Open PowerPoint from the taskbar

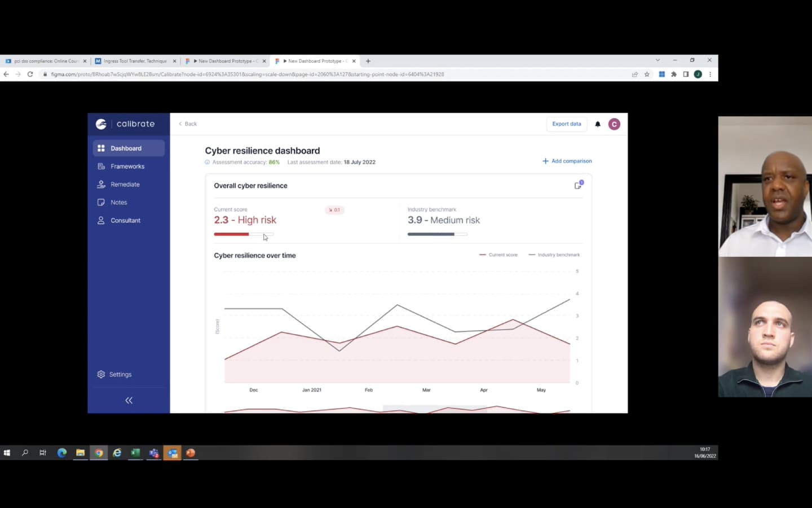(191, 453)
